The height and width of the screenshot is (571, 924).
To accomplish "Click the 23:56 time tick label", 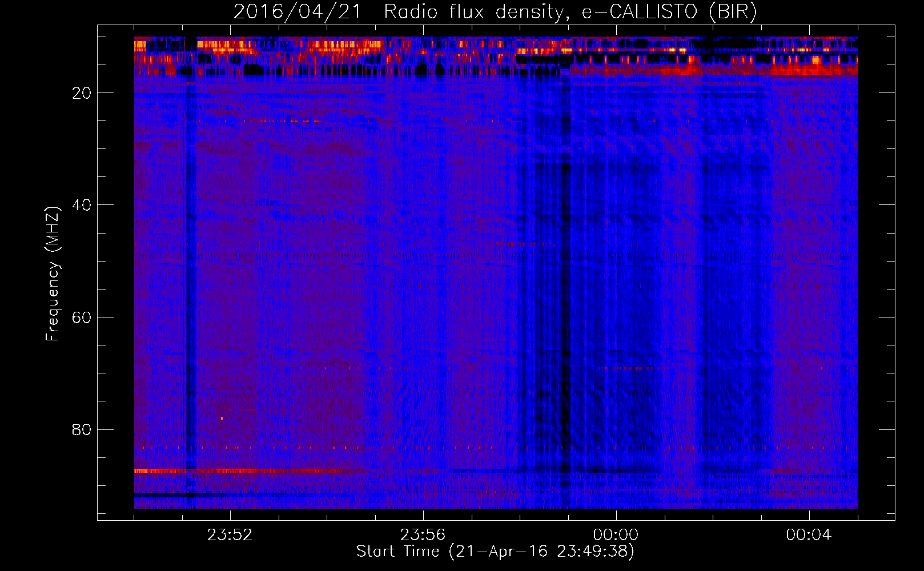I will tap(423, 535).
